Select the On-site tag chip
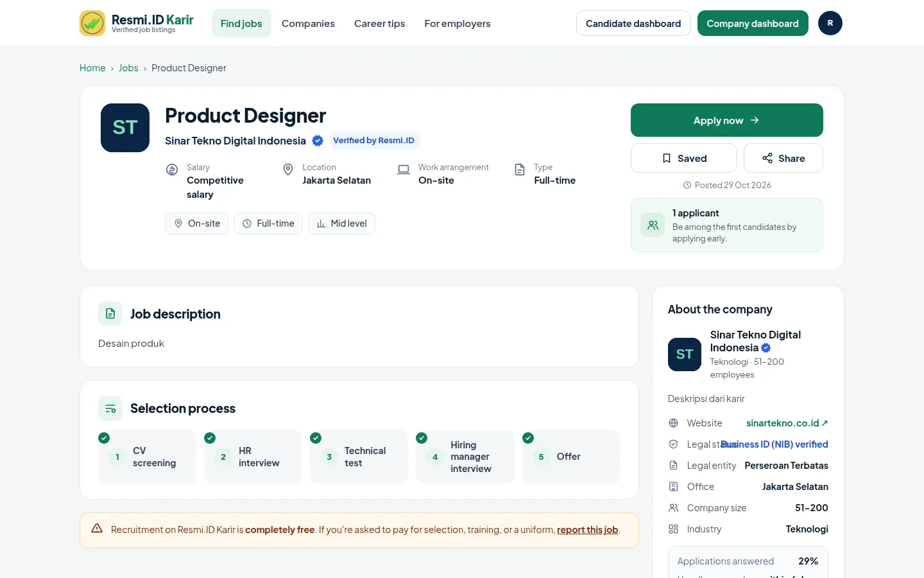 [196, 223]
